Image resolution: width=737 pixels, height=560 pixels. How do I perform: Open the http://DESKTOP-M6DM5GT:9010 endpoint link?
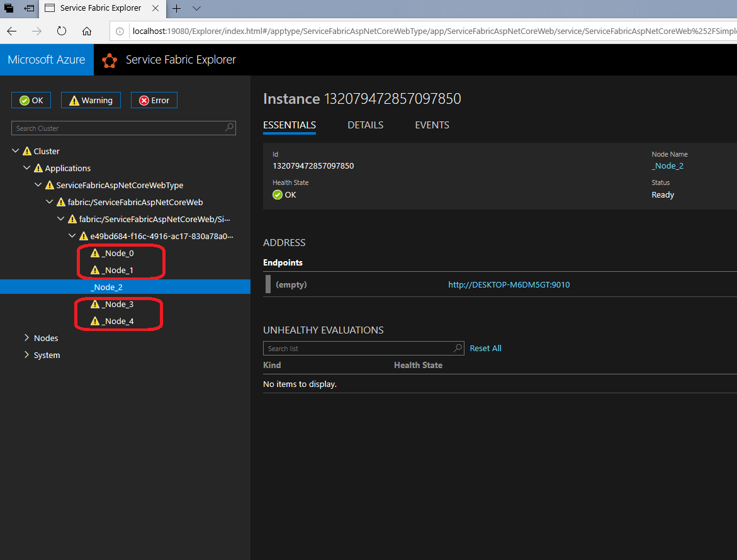[x=509, y=284]
